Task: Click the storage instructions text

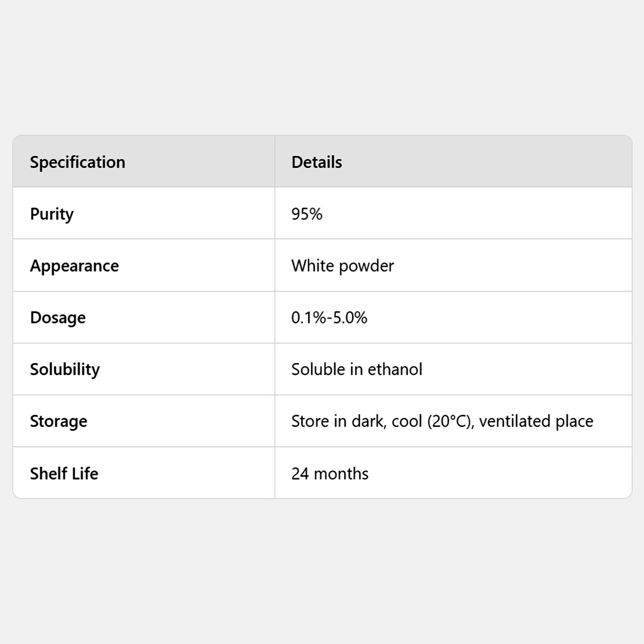Action: click(x=442, y=422)
